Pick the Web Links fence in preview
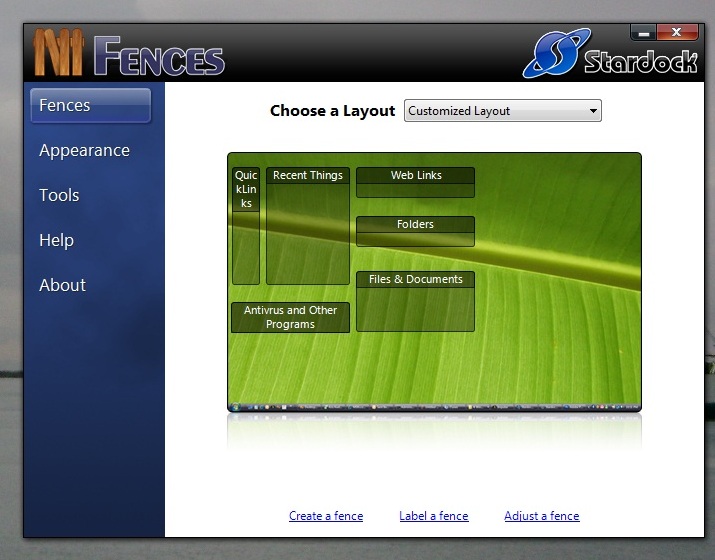 click(x=415, y=182)
